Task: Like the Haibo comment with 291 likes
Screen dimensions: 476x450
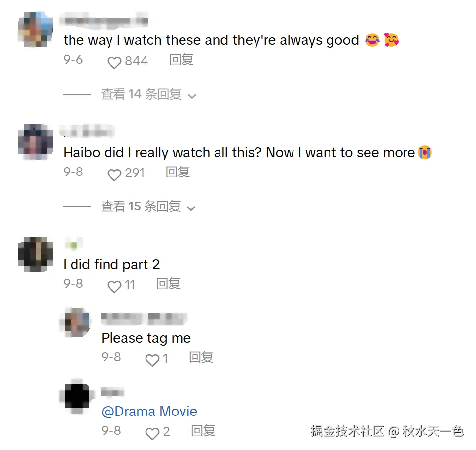Action: click(x=114, y=174)
